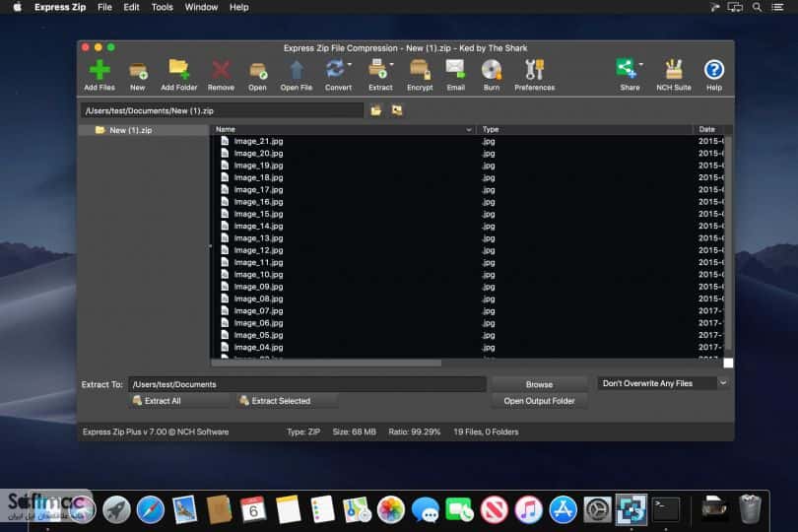Click the Share toolbar icon
This screenshot has height=532, width=798.
628,74
